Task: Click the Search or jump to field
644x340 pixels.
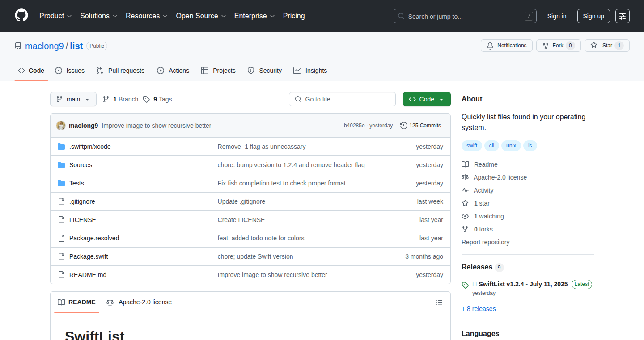Action: point(465,16)
